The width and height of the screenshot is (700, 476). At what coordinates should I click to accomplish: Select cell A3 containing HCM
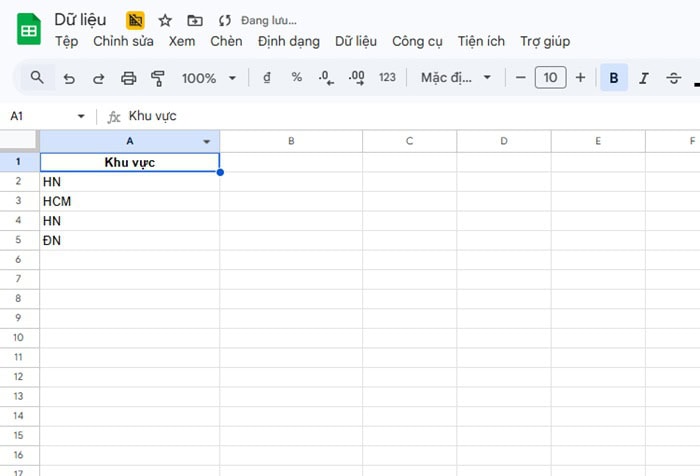(x=130, y=201)
